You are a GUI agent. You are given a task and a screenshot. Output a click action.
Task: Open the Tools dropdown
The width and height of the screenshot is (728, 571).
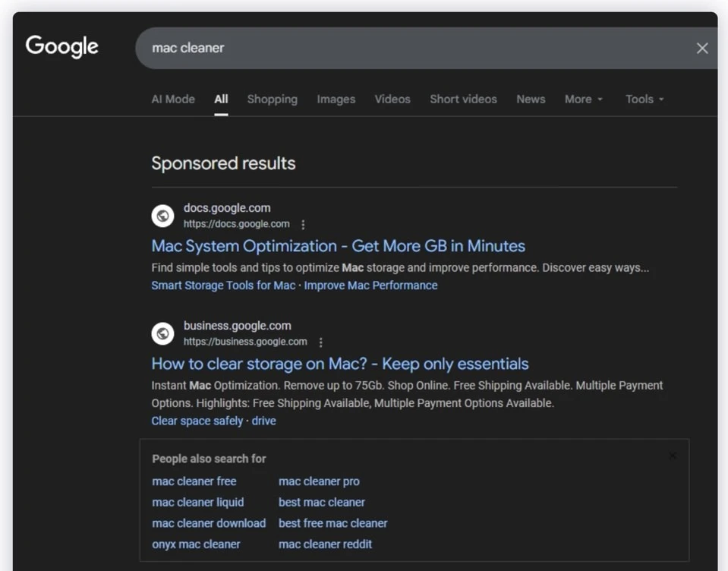644,99
